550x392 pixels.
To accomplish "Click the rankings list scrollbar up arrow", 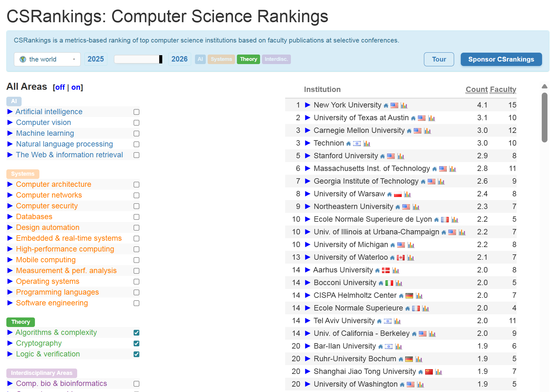I will pos(544,86).
